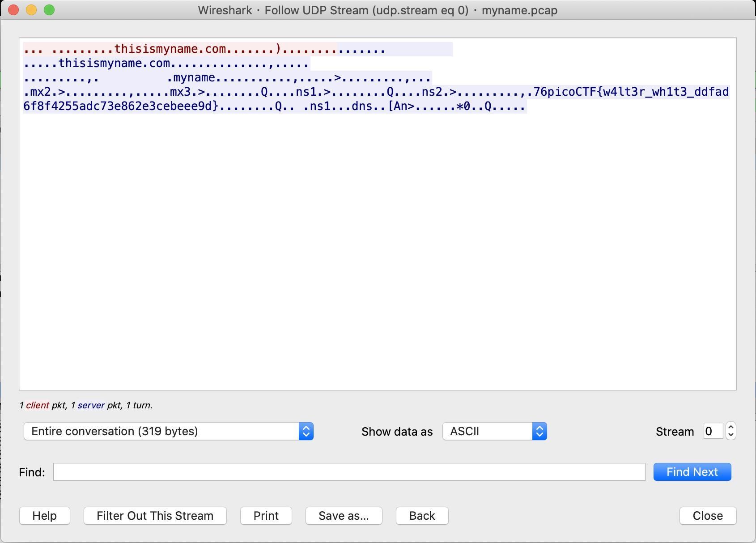Print the stream contents
Viewport: 756px width, 543px height.
(266, 516)
